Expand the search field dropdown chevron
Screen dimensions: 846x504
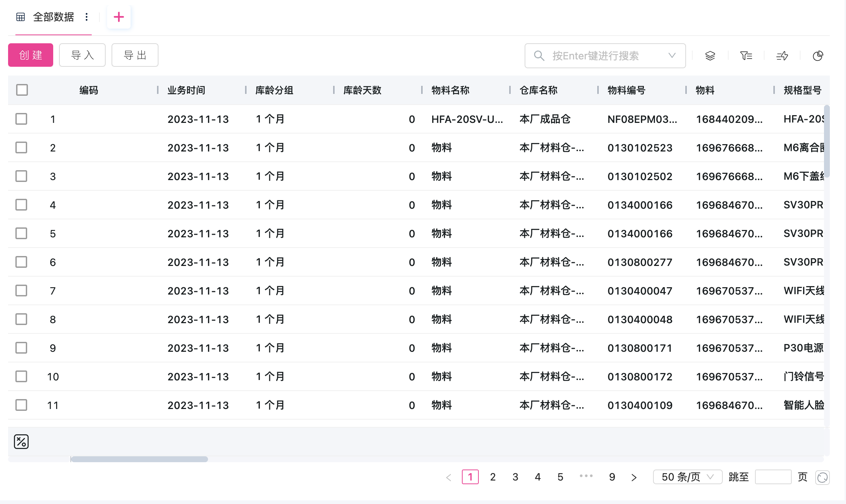pos(672,55)
